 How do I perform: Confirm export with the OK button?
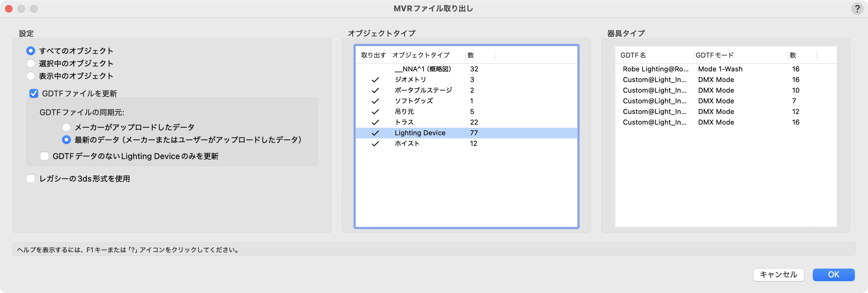point(833,275)
